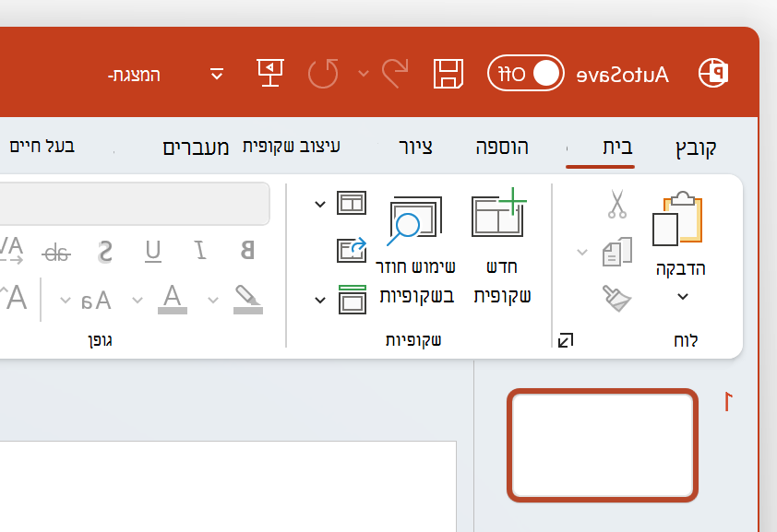Click the font color A button
777x532 pixels.
(173, 299)
